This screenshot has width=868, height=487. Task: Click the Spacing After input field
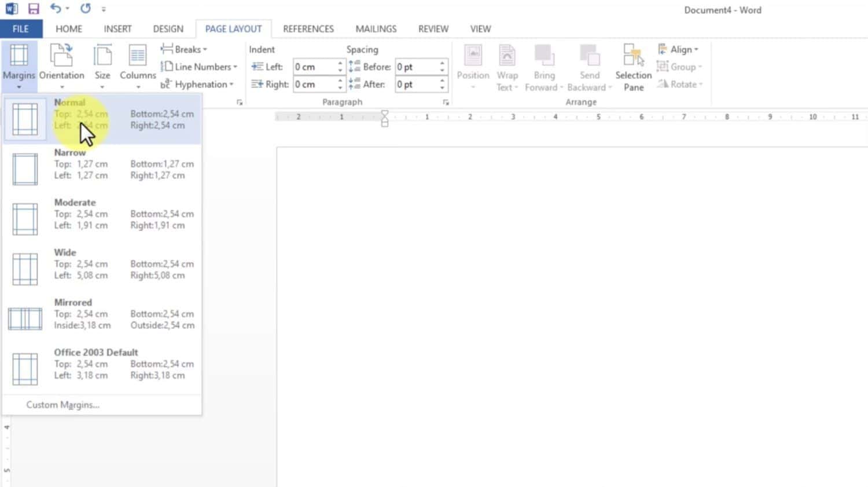[416, 84]
